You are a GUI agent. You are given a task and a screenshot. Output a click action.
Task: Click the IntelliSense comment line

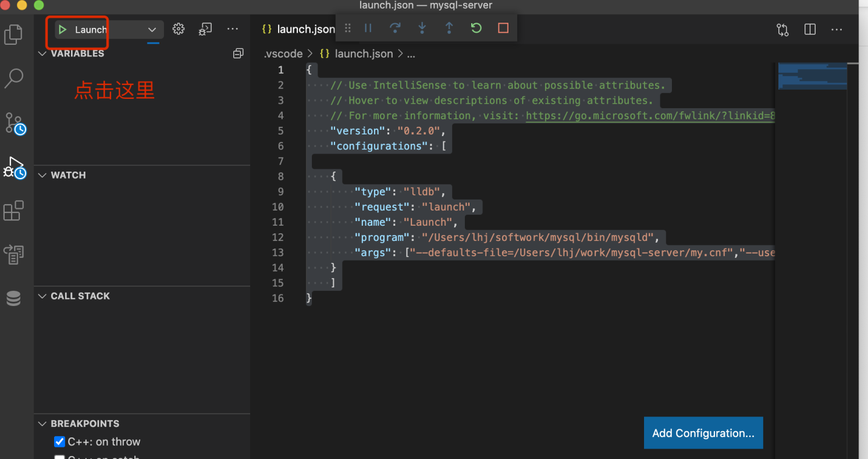tap(497, 86)
